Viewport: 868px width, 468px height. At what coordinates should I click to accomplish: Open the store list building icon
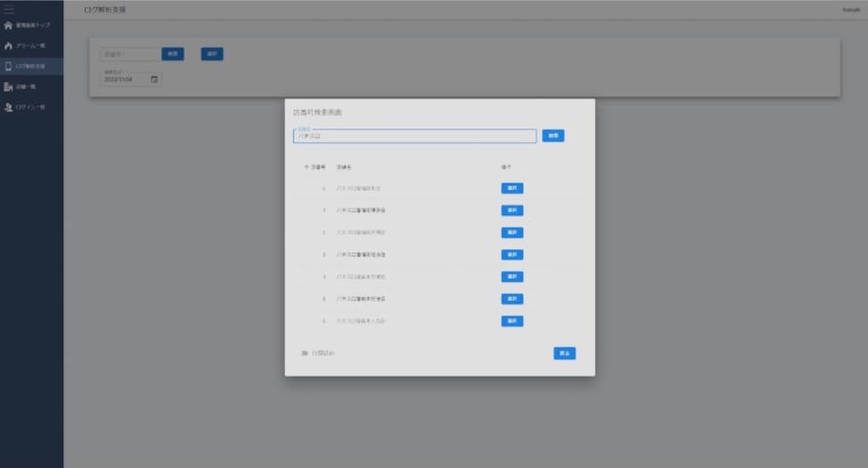9,87
